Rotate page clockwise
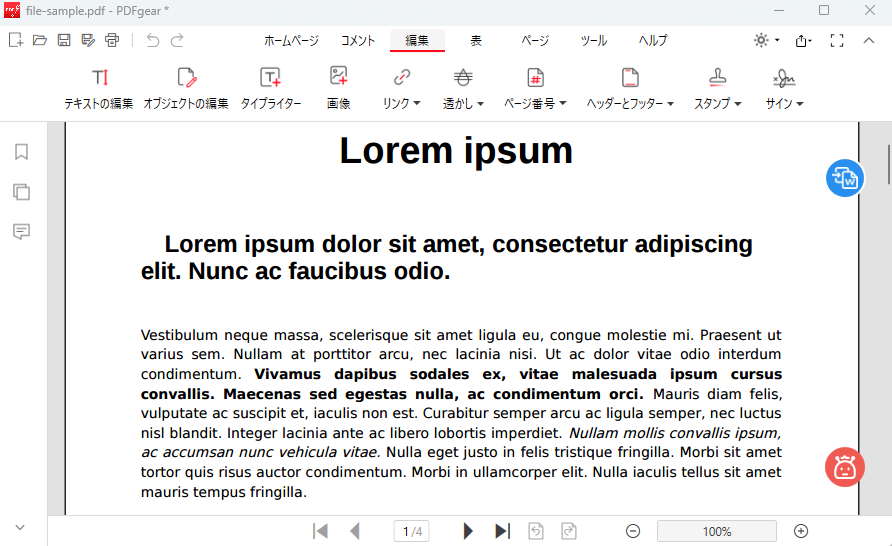The height and width of the screenshot is (546, 892). pyautogui.click(x=569, y=531)
